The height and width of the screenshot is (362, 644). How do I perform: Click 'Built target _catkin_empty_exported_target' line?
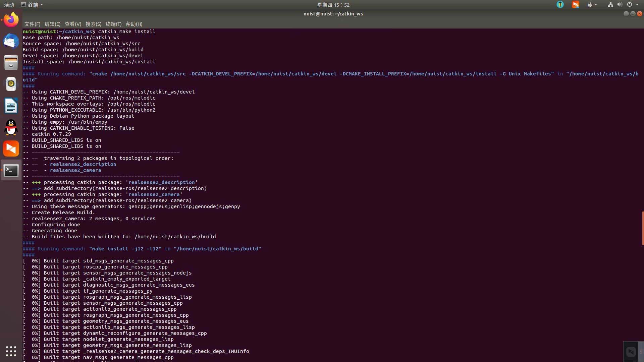97,279
